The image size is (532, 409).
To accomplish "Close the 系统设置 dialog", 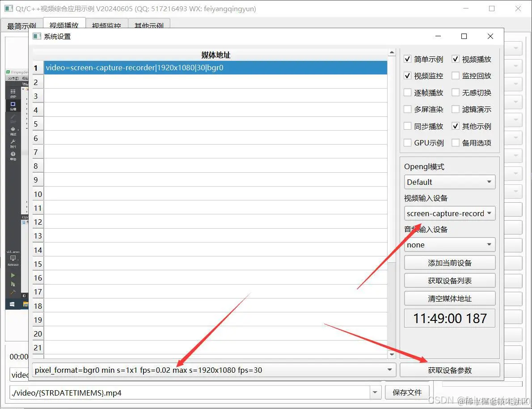I will tap(490, 36).
